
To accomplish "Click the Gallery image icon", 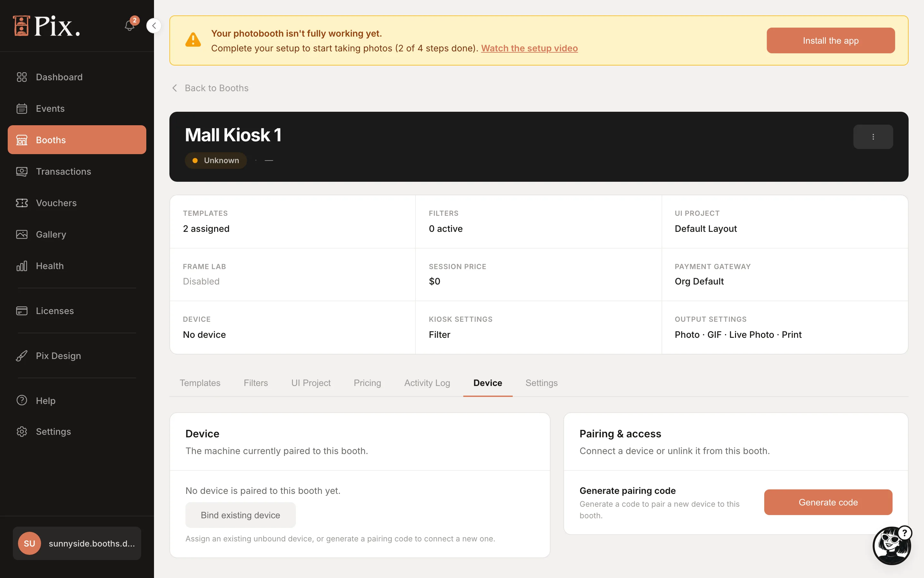I will click(x=22, y=234).
